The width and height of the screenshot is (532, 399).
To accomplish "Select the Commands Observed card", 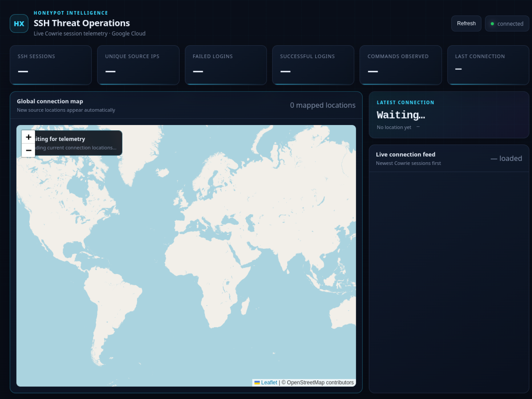I will (x=401, y=65).
